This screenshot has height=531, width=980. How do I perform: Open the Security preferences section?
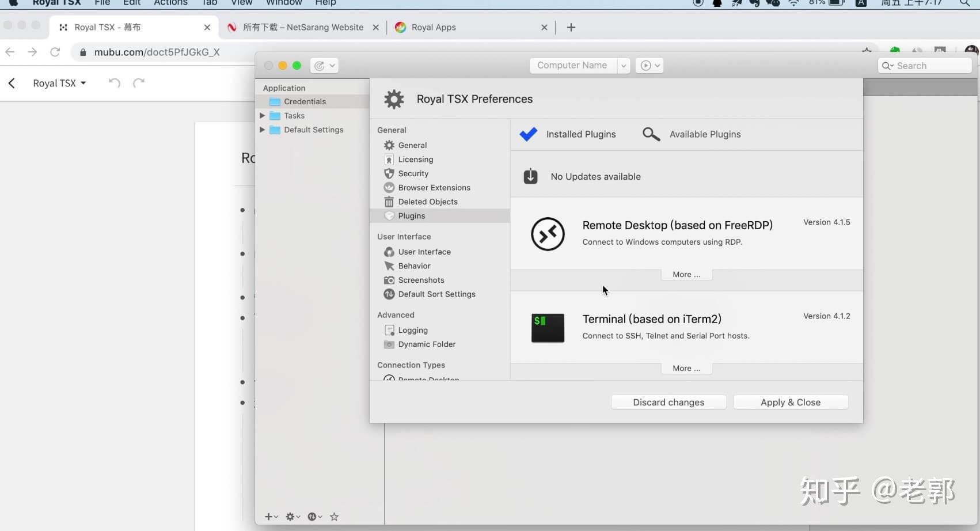(389, 173)
